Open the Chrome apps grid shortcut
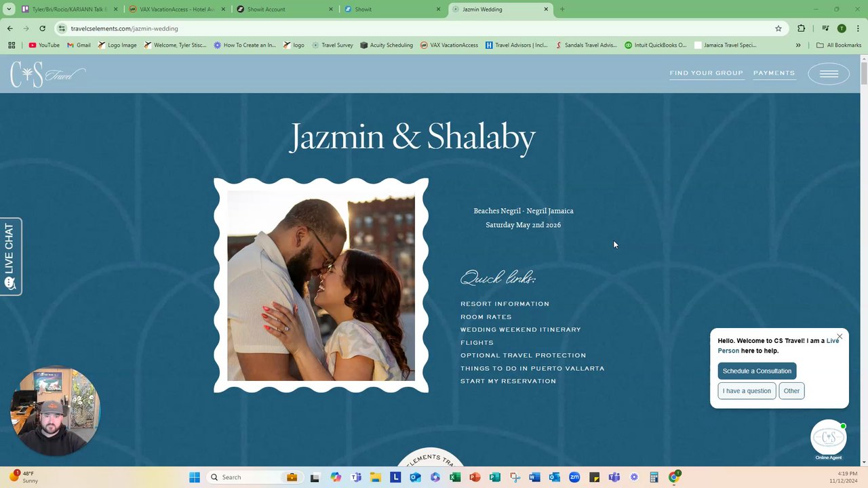Image resolution: width=868 pixels, height=488 pixels. (x=12, y=45)
